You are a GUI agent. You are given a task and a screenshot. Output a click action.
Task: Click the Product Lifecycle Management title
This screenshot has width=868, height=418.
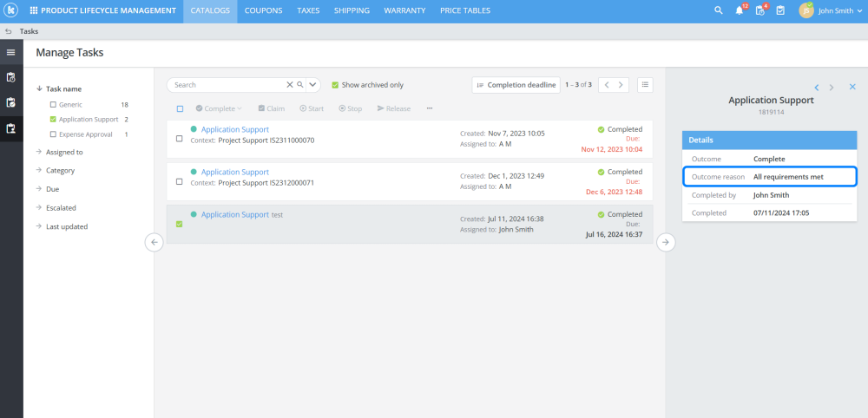[108, 10]
